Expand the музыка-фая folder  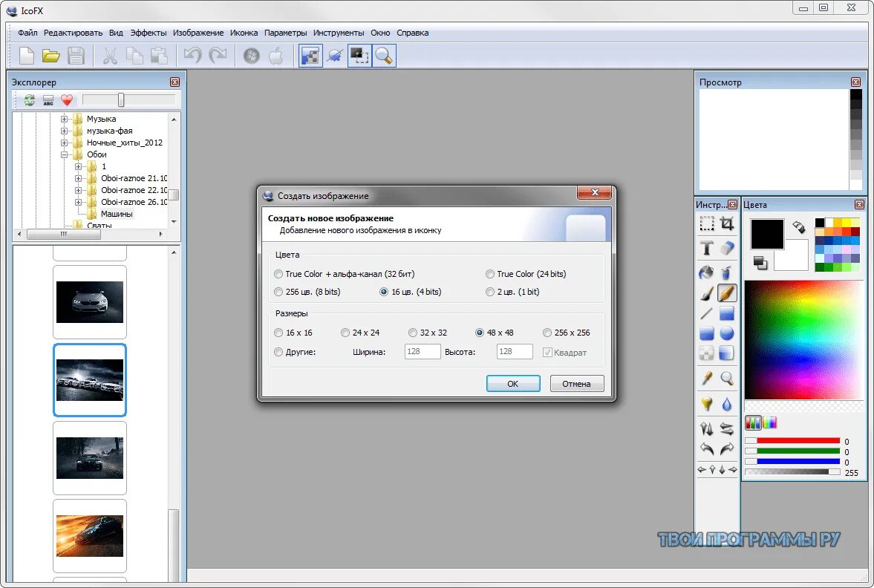tap(64, 131)
